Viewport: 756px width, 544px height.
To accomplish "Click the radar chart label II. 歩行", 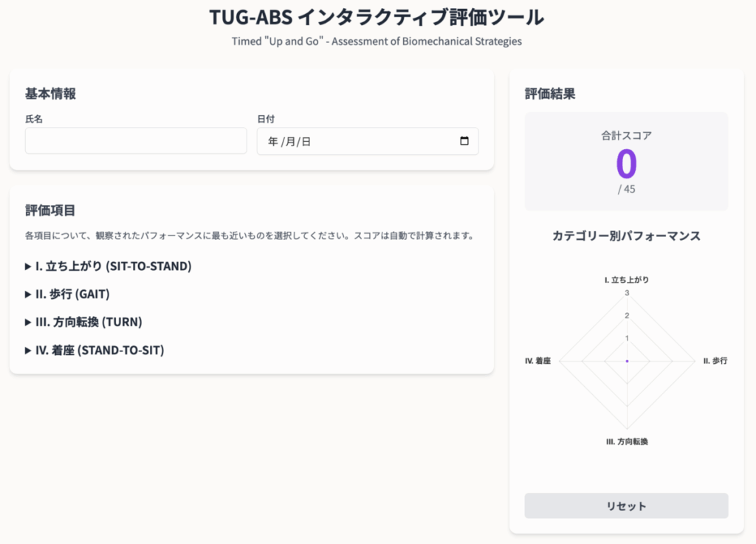I will click(715, 361).
